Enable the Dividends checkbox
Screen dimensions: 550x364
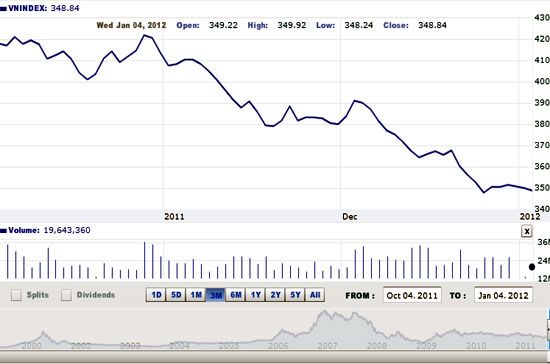(x=66, y=295)
